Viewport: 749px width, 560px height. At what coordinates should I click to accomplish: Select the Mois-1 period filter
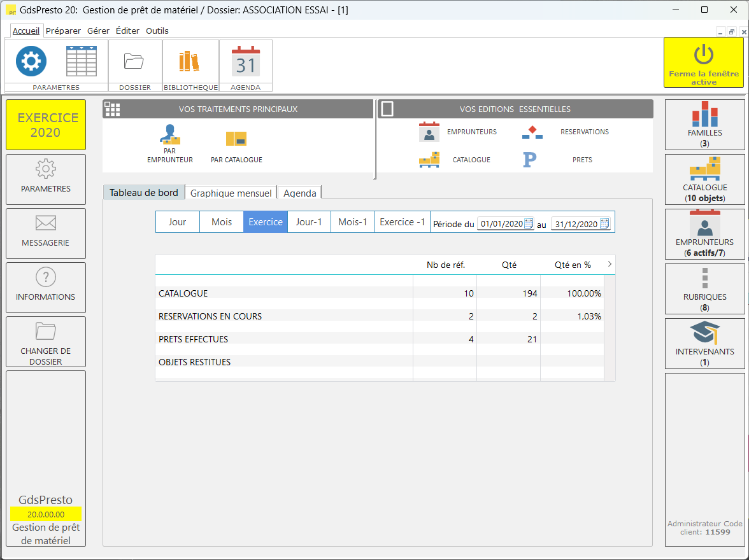click(353, 222)
